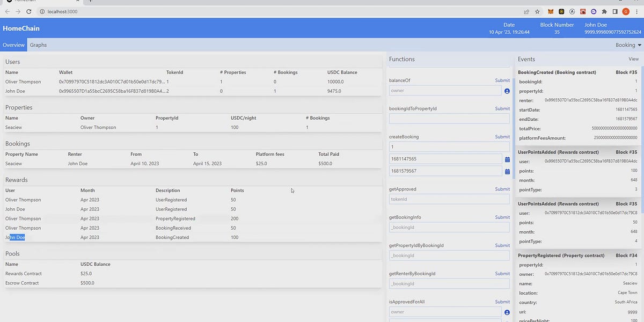Switch to the Graphs tab
Image resolution: width=644 pixels, height=322 pixels.
pyautogui.click(x=38, y=45)
